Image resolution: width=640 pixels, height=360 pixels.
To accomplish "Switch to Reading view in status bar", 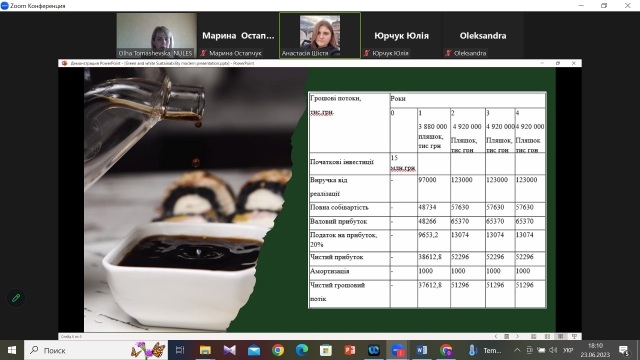I will pos(560,336).
